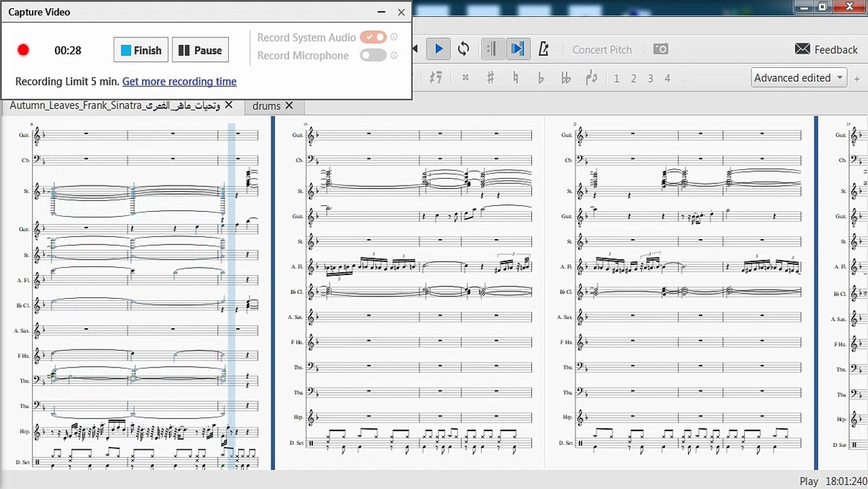The image size is (868, 489).
Task: Toggle play repeats icon
Action: 492,49
